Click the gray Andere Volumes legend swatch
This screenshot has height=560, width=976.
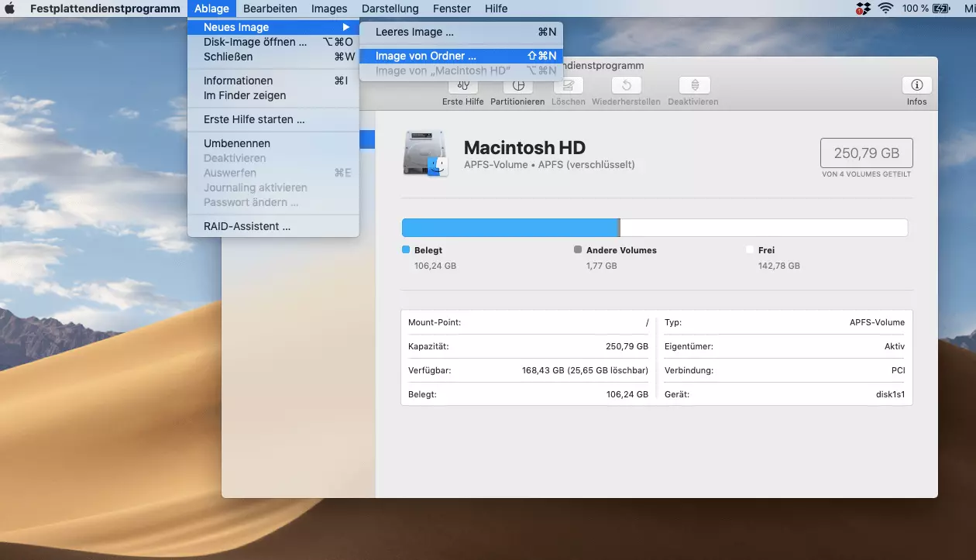point(578,250)
